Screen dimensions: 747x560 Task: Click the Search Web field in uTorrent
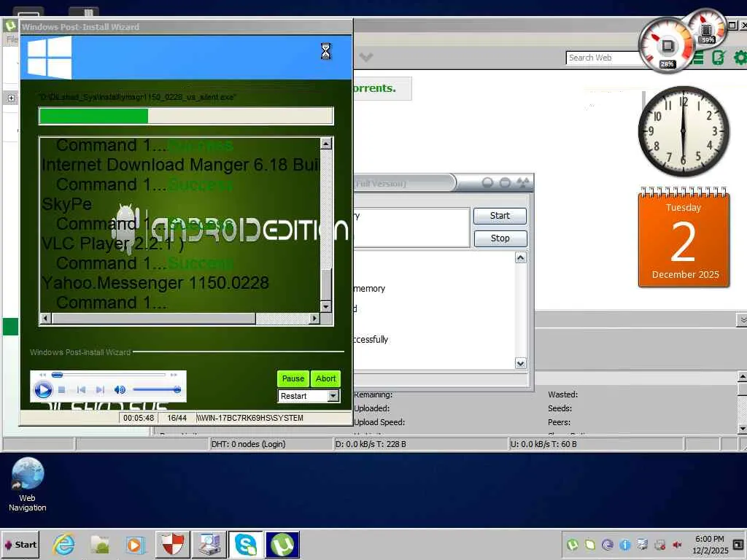click(603, 58)
